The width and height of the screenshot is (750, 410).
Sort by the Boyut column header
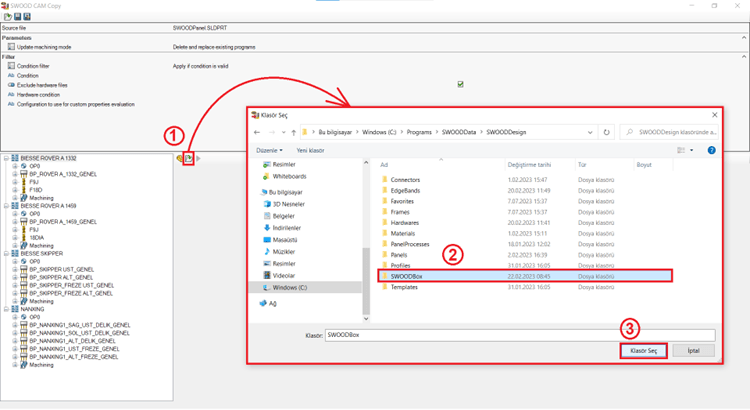(x=652, y=165)
